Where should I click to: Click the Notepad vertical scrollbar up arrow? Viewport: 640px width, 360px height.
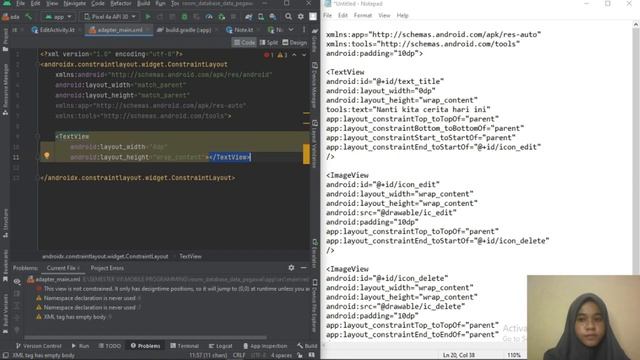coord(636,24)
